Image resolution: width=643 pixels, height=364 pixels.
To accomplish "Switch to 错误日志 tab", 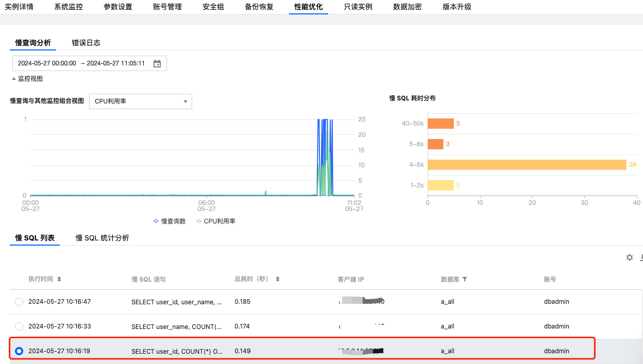I will click(x=86, y=43).
